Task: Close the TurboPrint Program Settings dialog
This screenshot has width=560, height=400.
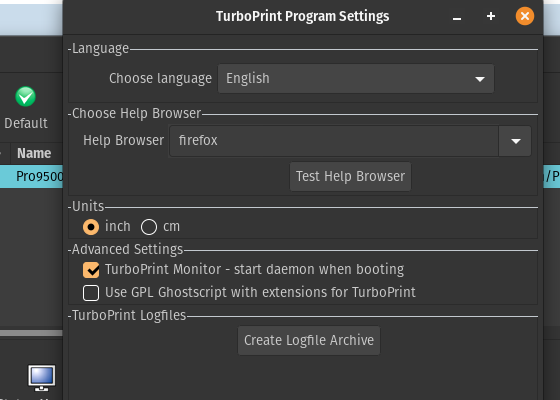Action: pos(525,16)
